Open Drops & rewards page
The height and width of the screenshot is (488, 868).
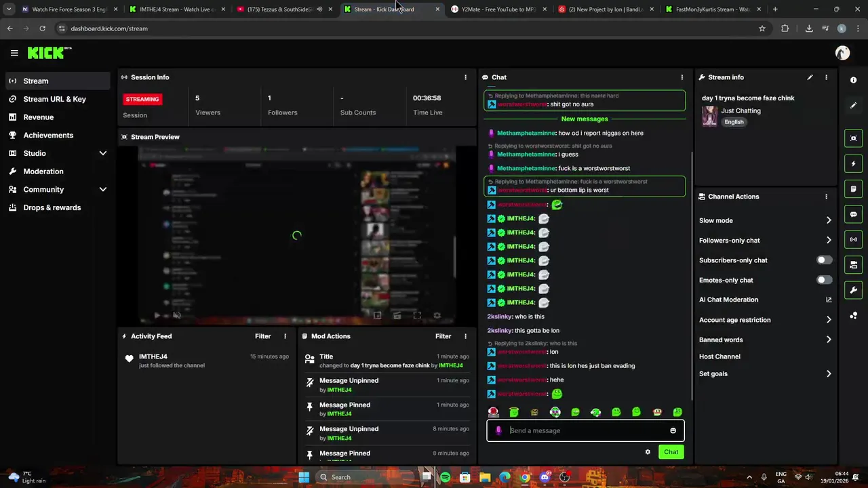(58, 207)
